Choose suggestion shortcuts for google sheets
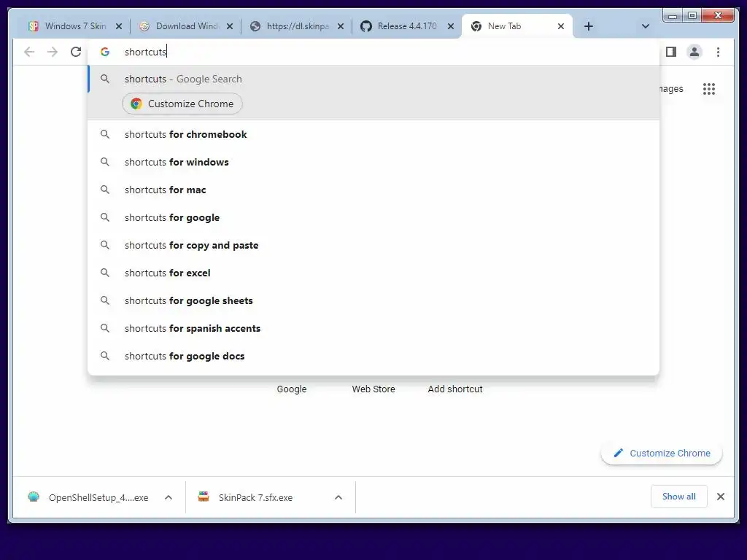 373,300
